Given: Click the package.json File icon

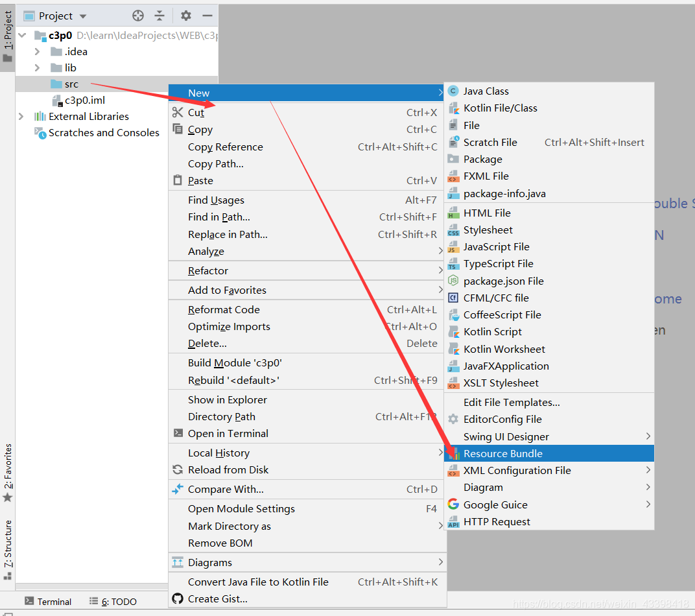Looking at the screenshot, I should coord(453,281).
